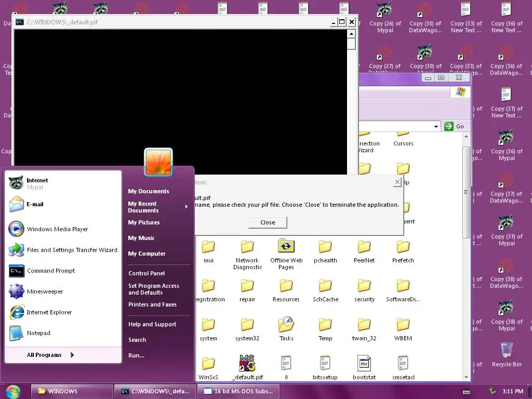Screen dimensions: 532x399
Task: Select Search in Start menu
Action: (137, 340)
